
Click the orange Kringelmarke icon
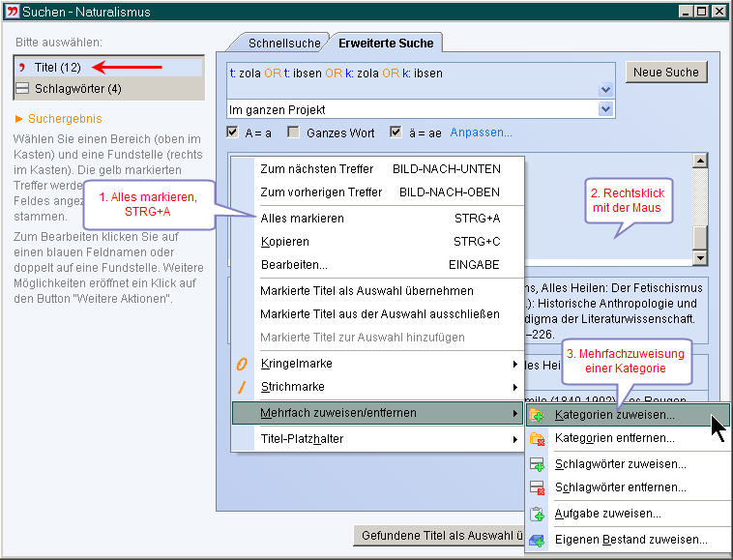(243, 364)
